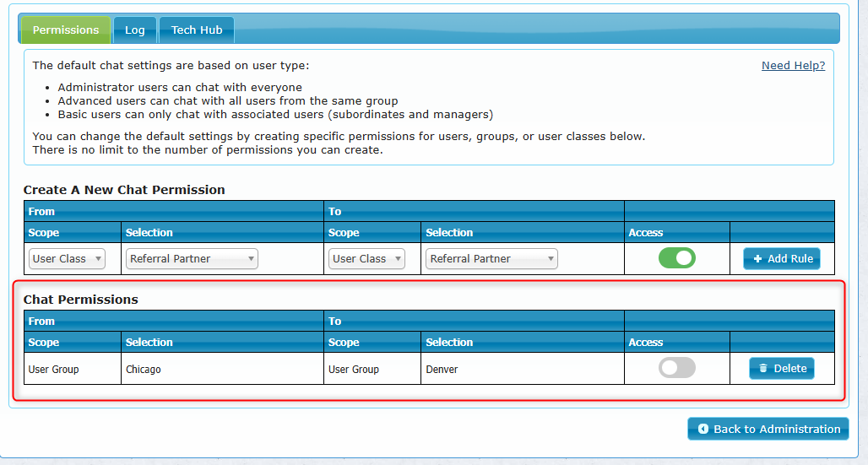Click the back arrow icon beside Back to Administration
The image size is (868, 465).
(x=703, y=430)
